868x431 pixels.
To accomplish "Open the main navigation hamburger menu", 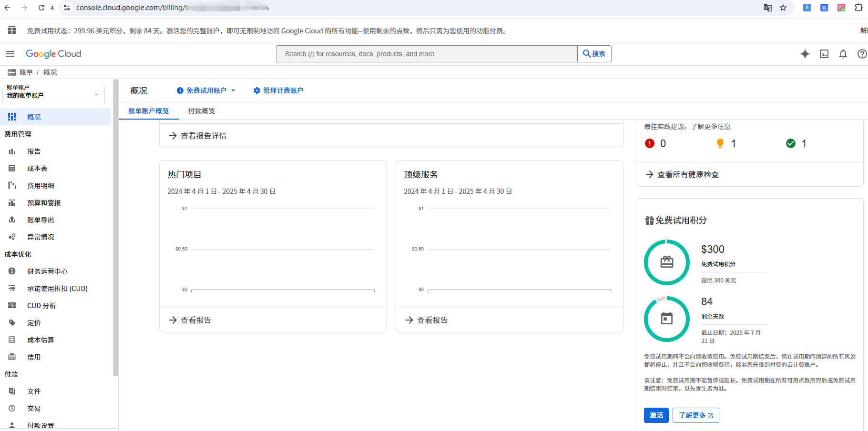I will pyautogui.click(x=10, y=54).
